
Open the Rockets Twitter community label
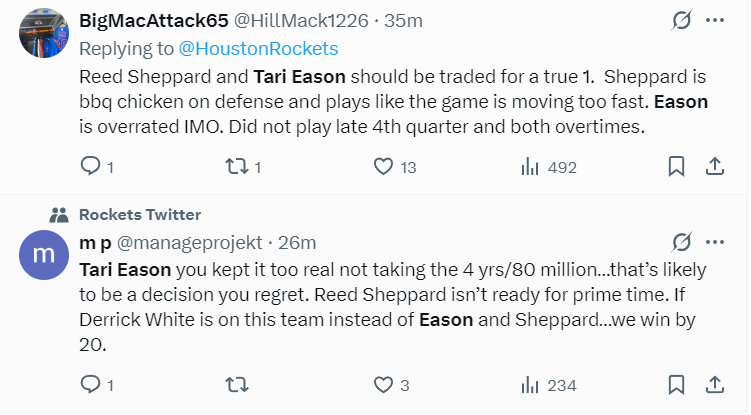click(139, 214)
